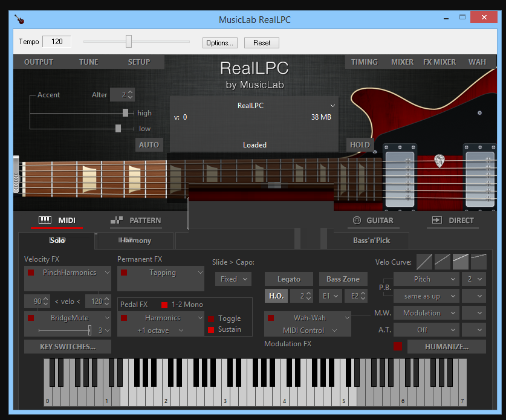Open the WAH panel
The width and height of the screenshot is (506, 420).
(477, 62)
